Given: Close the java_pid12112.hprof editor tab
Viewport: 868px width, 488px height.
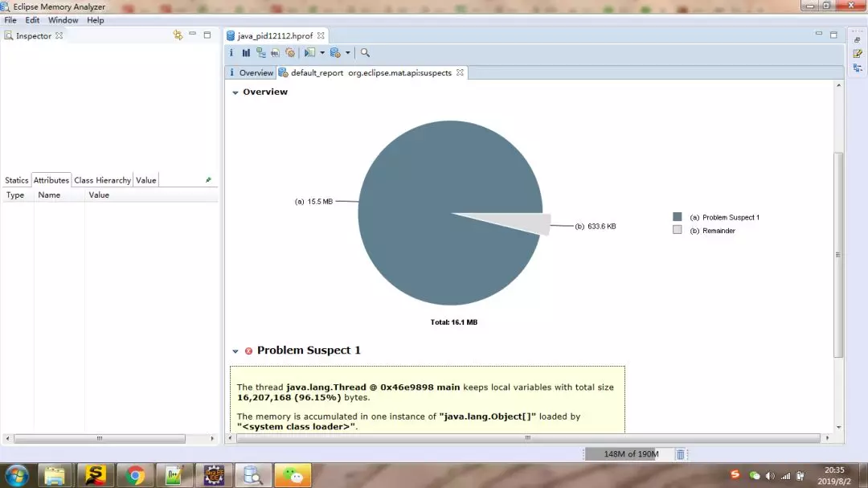Looking at the screenshot, I should pyautogui.click(x=321, y=35).
